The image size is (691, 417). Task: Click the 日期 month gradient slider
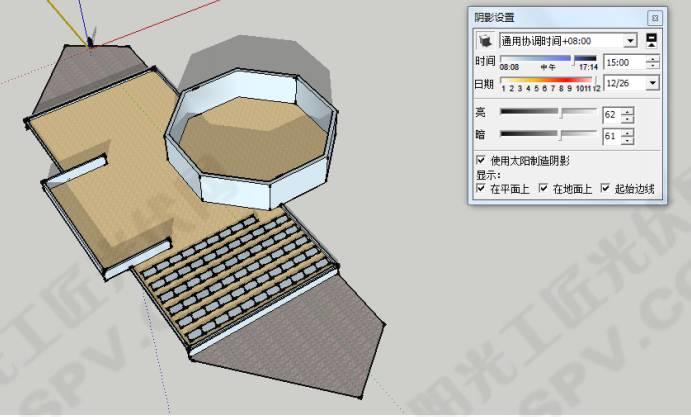coord(550,82)
